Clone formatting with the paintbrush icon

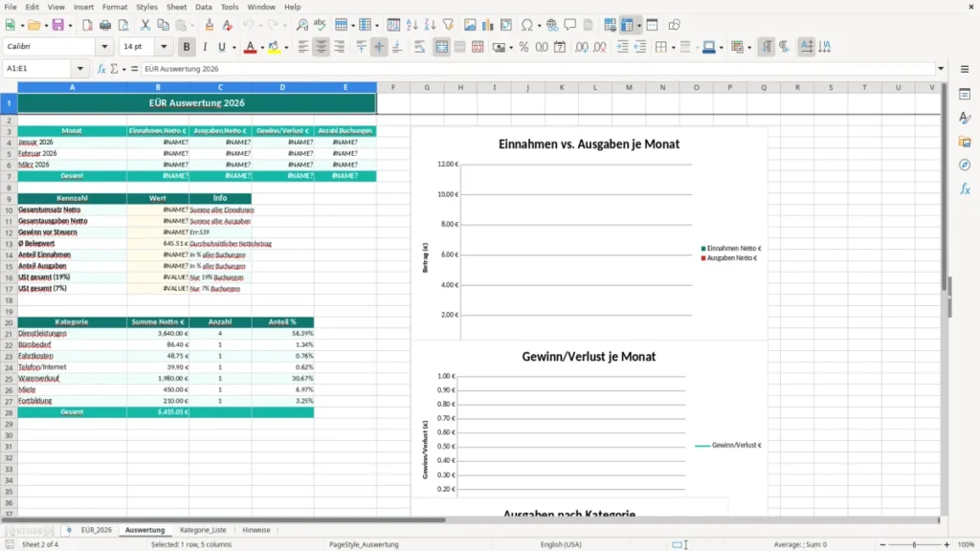tap(210, 25)
